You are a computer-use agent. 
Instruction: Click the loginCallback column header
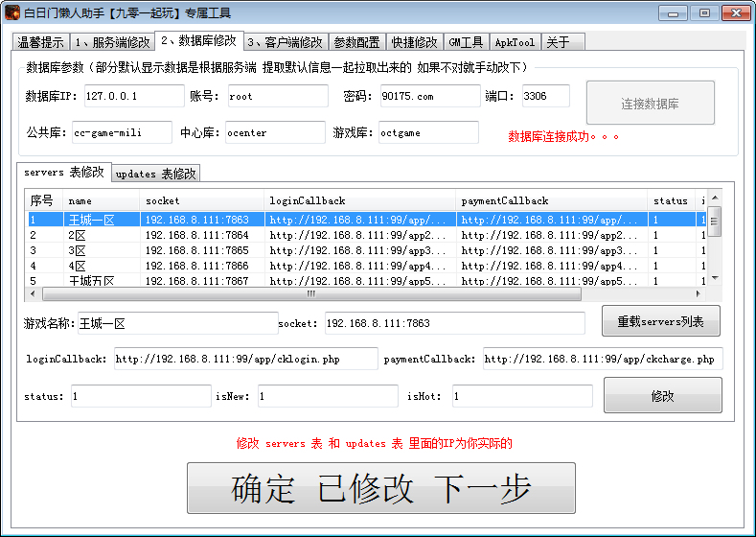pos(358,200)
